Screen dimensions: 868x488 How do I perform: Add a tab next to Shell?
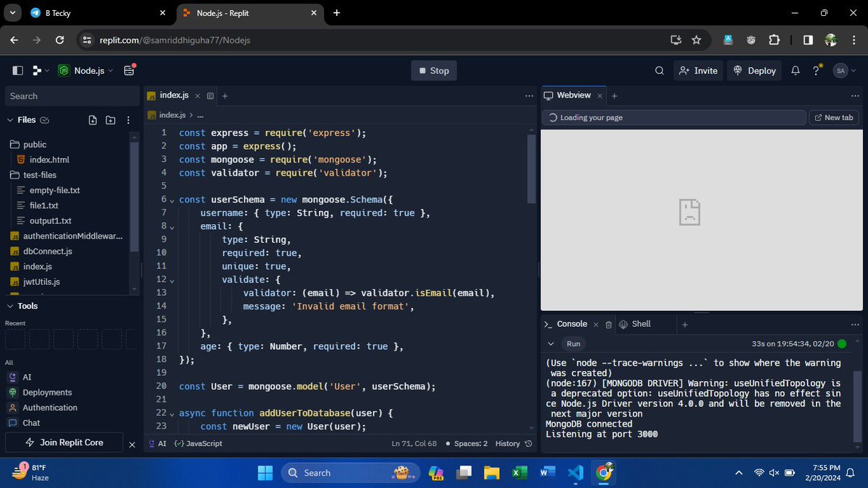(x=684, y=325)
